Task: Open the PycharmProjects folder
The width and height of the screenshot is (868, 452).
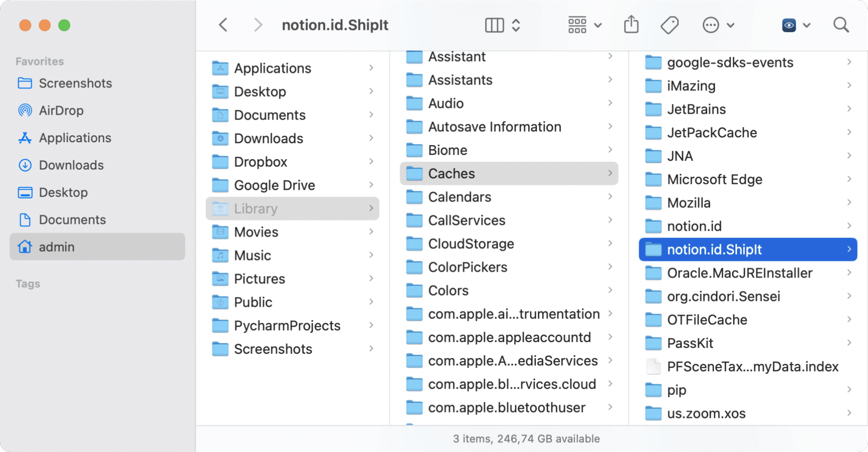Action: coord(287,325)
